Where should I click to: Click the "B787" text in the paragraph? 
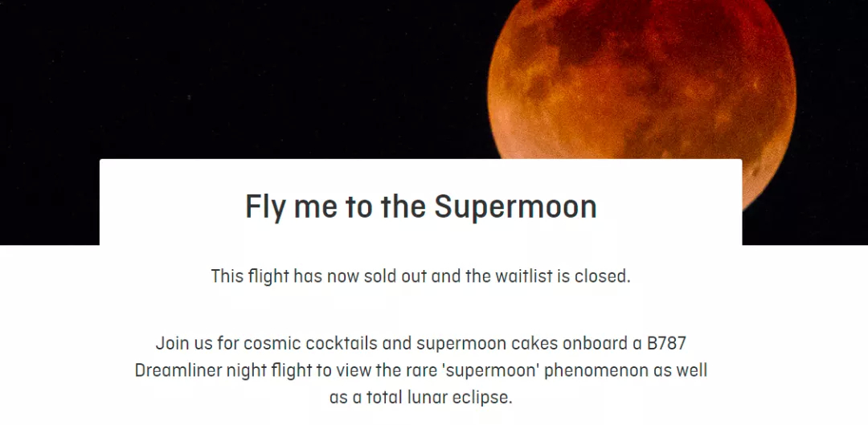coord(666,343)
